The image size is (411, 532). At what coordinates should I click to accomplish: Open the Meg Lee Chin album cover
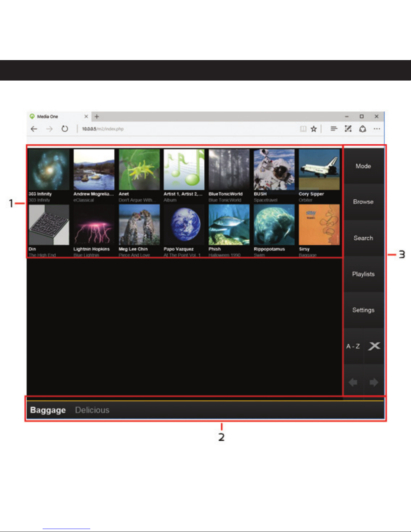(x=139, y=225)
